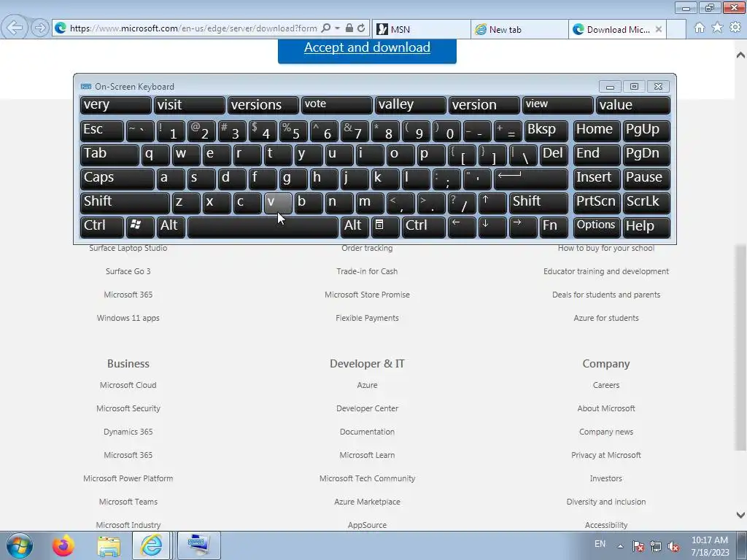Tap the Del key on On-Screen Keyboard

554,155
